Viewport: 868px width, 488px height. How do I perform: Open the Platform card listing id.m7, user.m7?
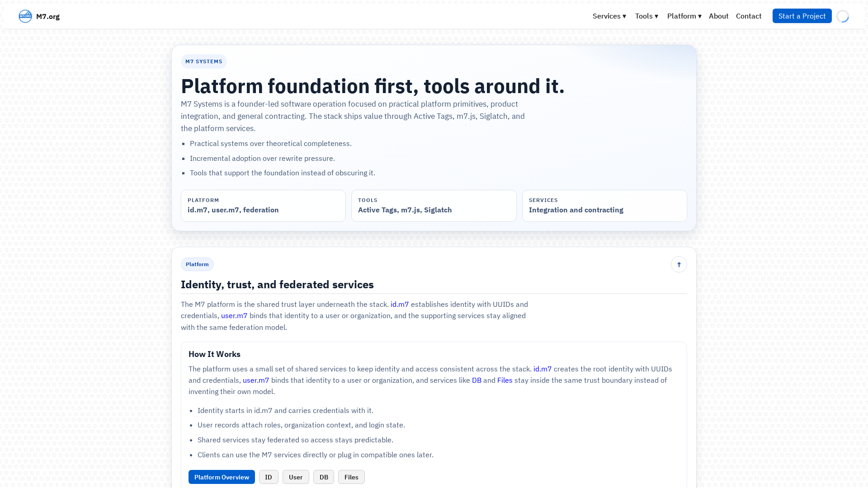pos(263,206)
